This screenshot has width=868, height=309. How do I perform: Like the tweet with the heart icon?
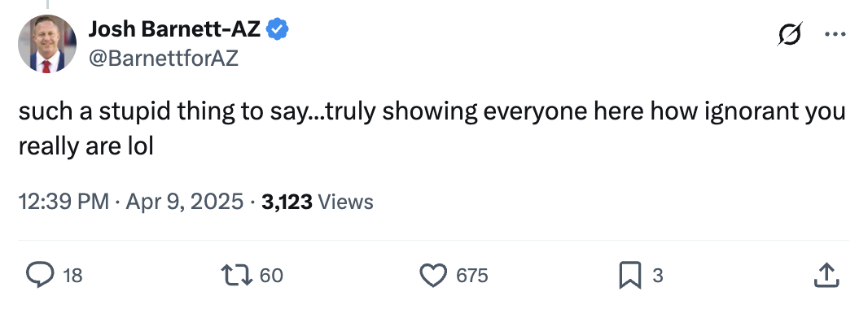point(433,275)
